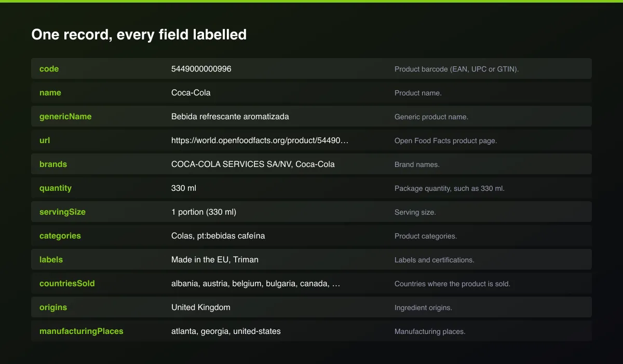Select the "countriesSold" field label
Screen dimensions: 623x364
[67, 284]
